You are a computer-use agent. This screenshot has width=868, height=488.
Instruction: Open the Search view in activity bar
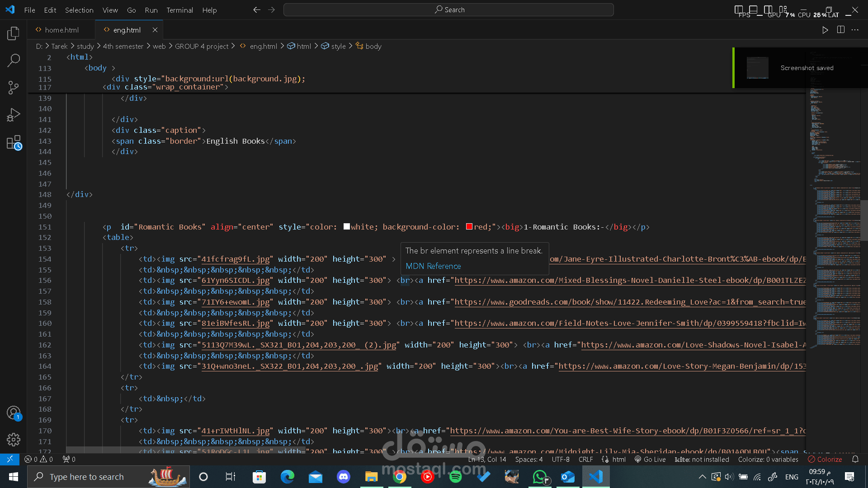(14, 60)
